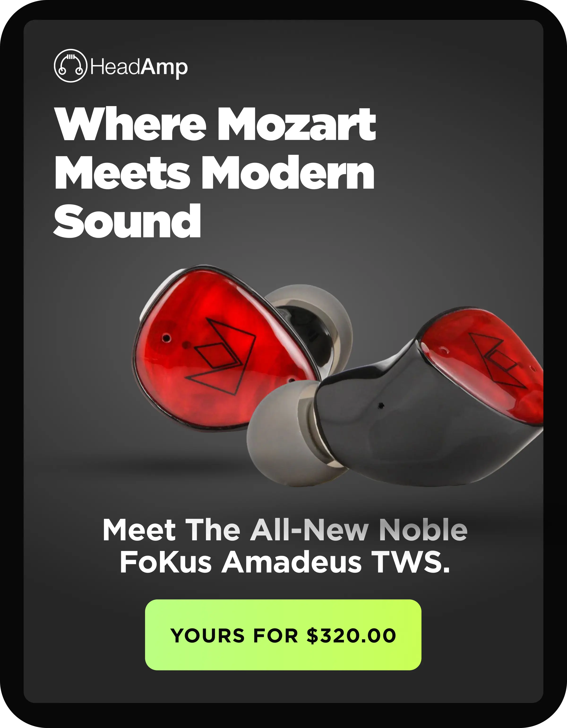Click the green YOURS FOR $320.00 button

(283, 635)
